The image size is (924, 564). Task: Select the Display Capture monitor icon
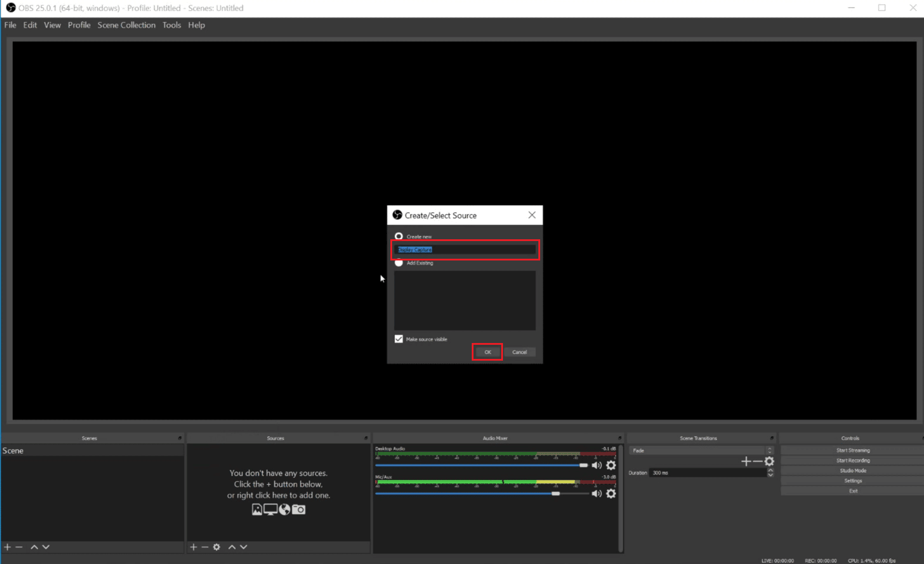(269, 509)
